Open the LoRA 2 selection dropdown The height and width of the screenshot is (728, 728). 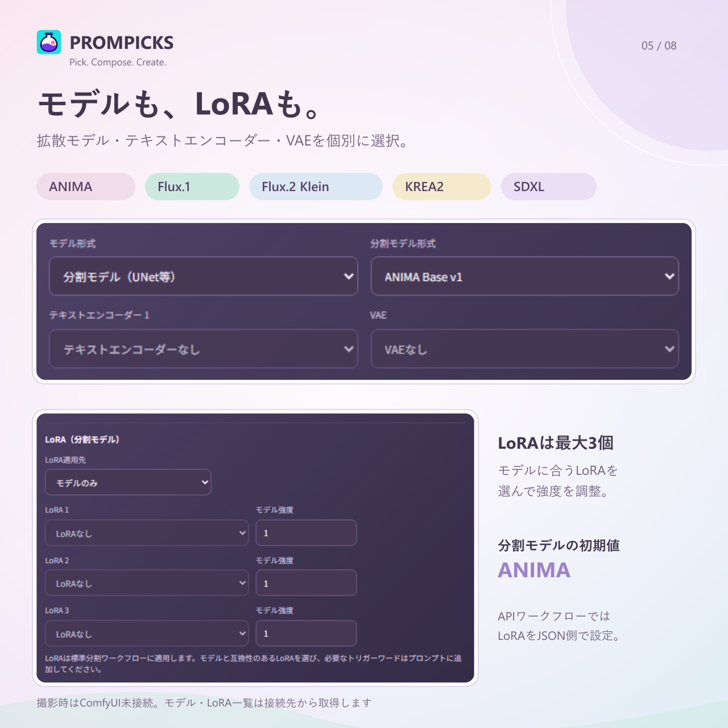[x=147, y=583]
